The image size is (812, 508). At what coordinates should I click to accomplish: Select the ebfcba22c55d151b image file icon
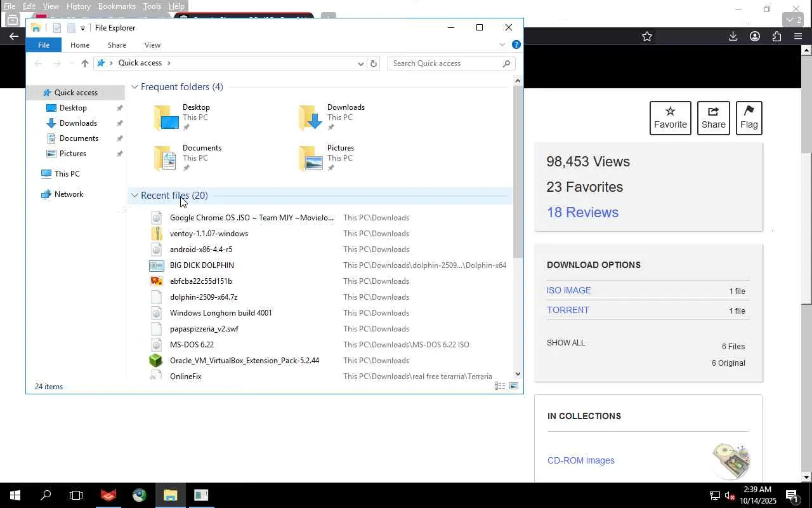tap(156, 281)
